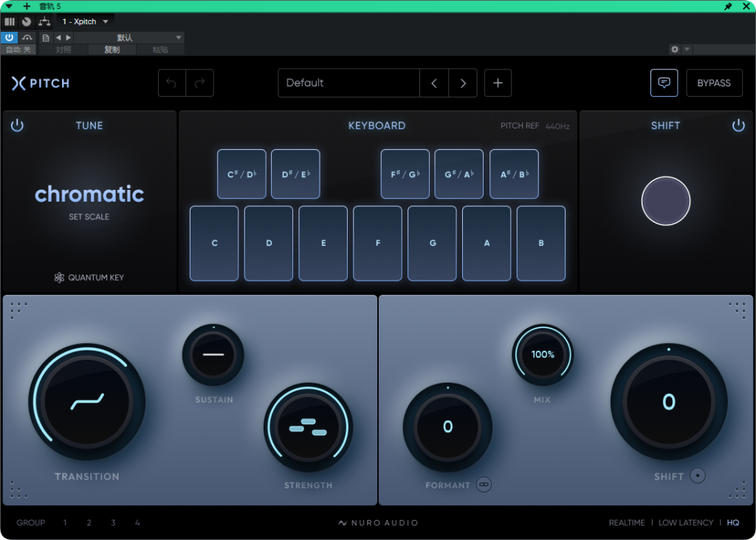Open the chromatic scale selector

89,194
